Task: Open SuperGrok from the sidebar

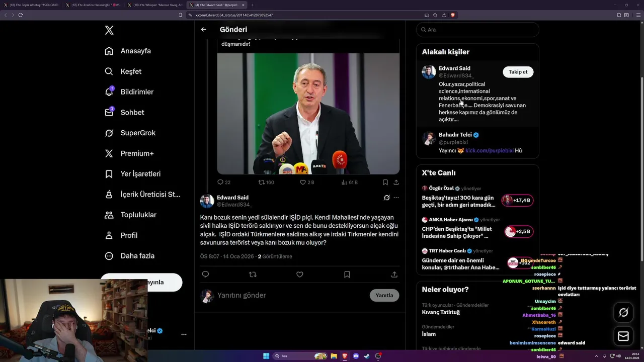Action: pos(130,133)
